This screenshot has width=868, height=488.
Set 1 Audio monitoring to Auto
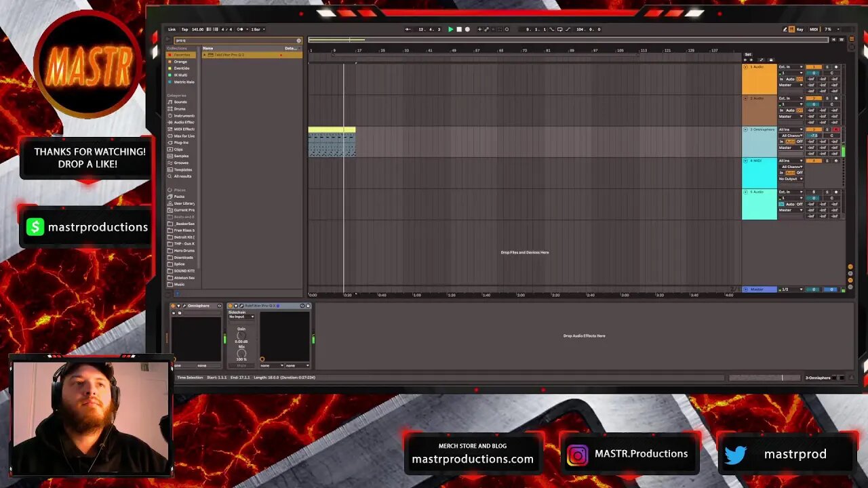(x=790, y=79)
